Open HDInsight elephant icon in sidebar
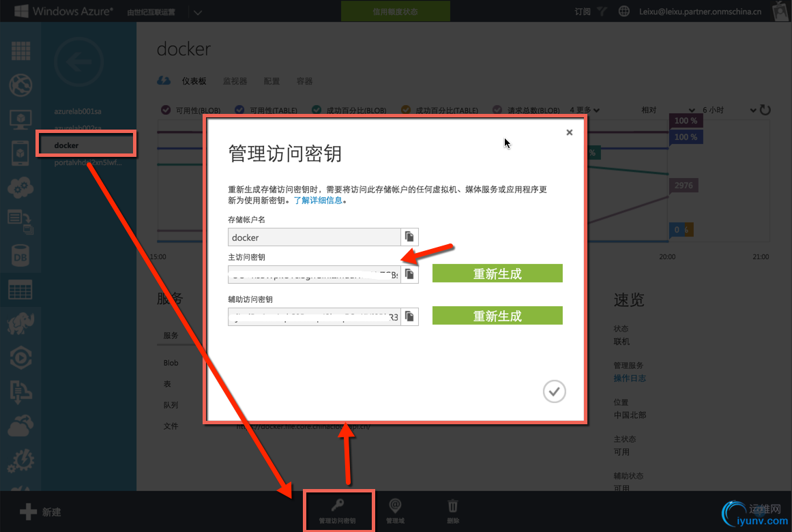792x532 pixels. point(20,324)
